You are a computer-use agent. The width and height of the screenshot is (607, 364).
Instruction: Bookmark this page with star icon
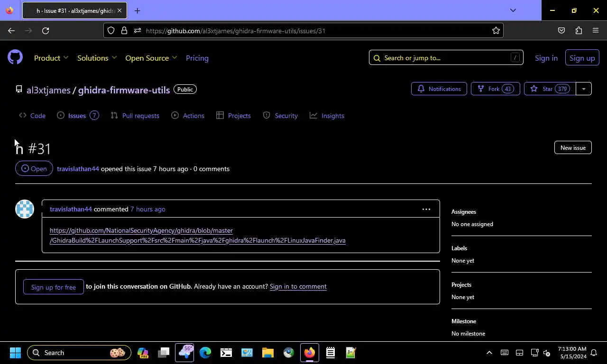click(x=496, y=30)
